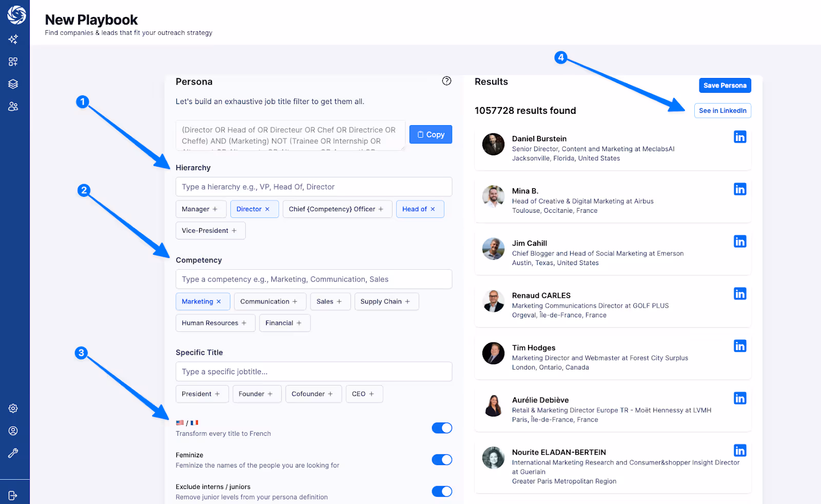Image resolution: width=821 pixels, height=504 pixels.
Task: Click Tim Hodges's profile photo
Action: pos(493,353)
